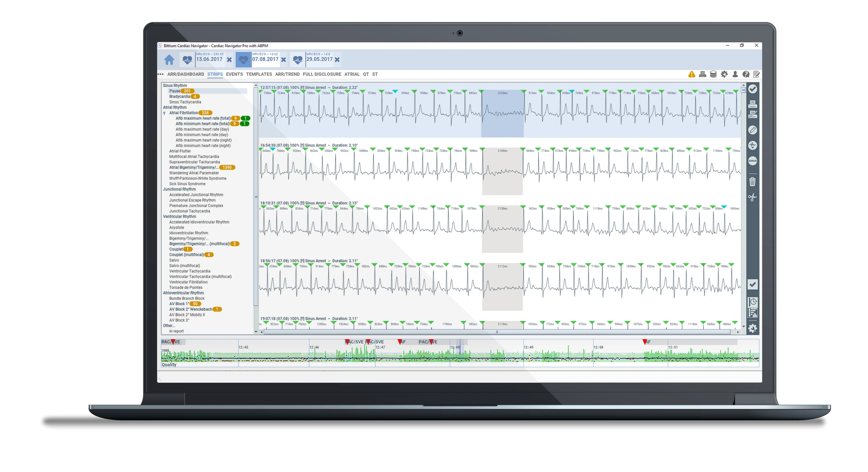Select the scissors cut tool
Viewport: 868px width, 472px height.
753,197
